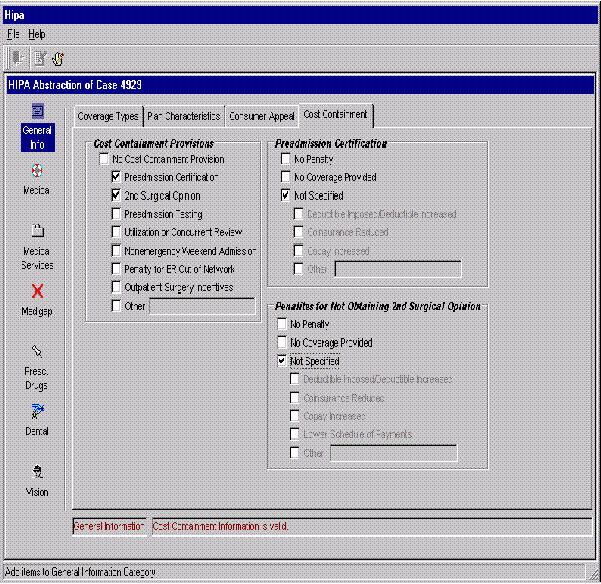Open the Help menu
The height and width of the screenshot is (584, 601).
37,34
